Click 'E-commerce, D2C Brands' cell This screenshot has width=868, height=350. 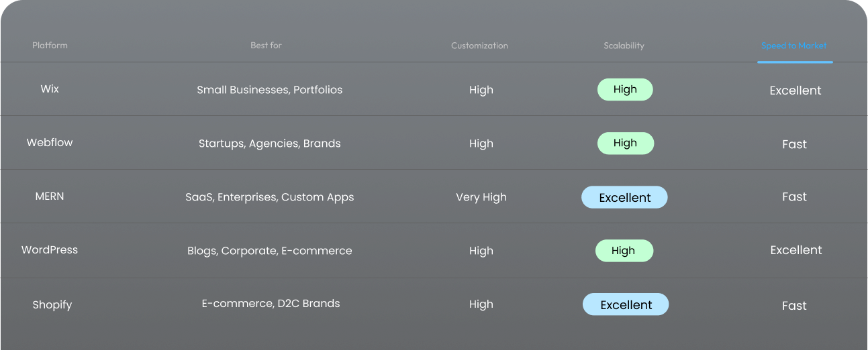point(271,304)
